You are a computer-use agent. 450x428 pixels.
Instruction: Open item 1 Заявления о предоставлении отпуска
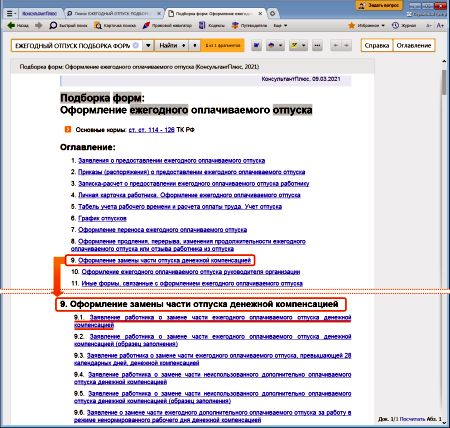point(171,161)
